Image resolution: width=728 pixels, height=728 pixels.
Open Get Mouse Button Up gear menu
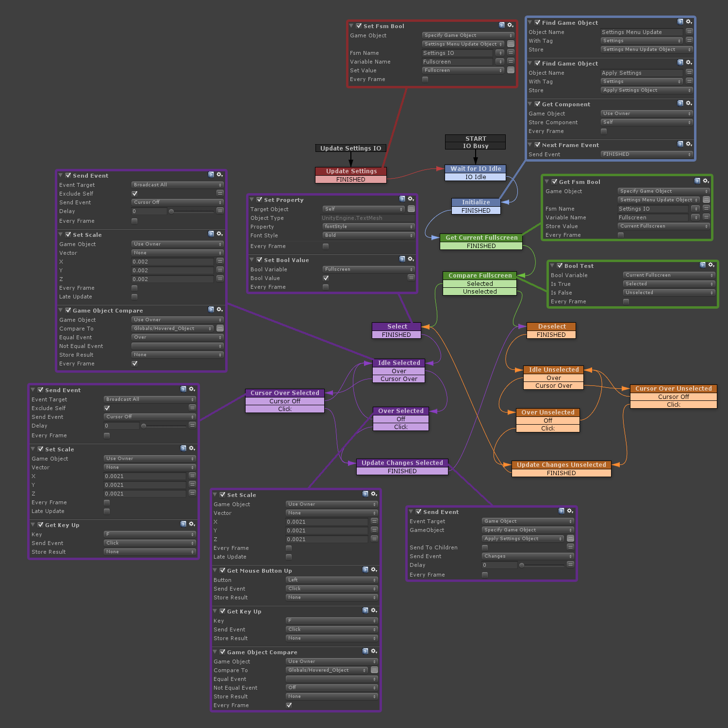374,570
